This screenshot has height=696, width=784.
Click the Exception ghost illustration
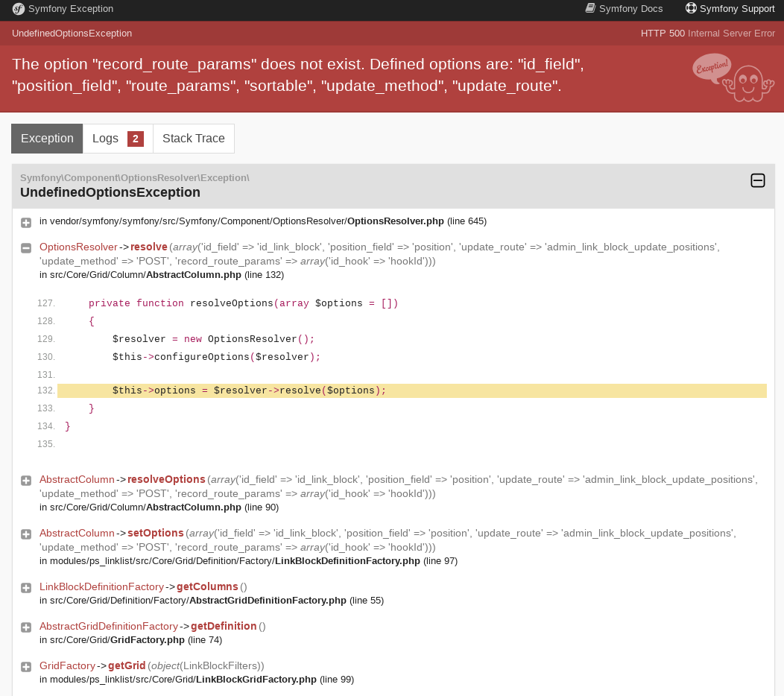(x=733, y=78)
